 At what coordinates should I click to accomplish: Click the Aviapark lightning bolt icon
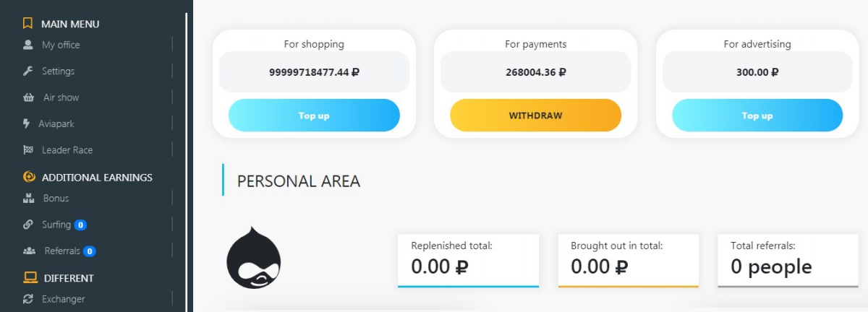(27, 123)
